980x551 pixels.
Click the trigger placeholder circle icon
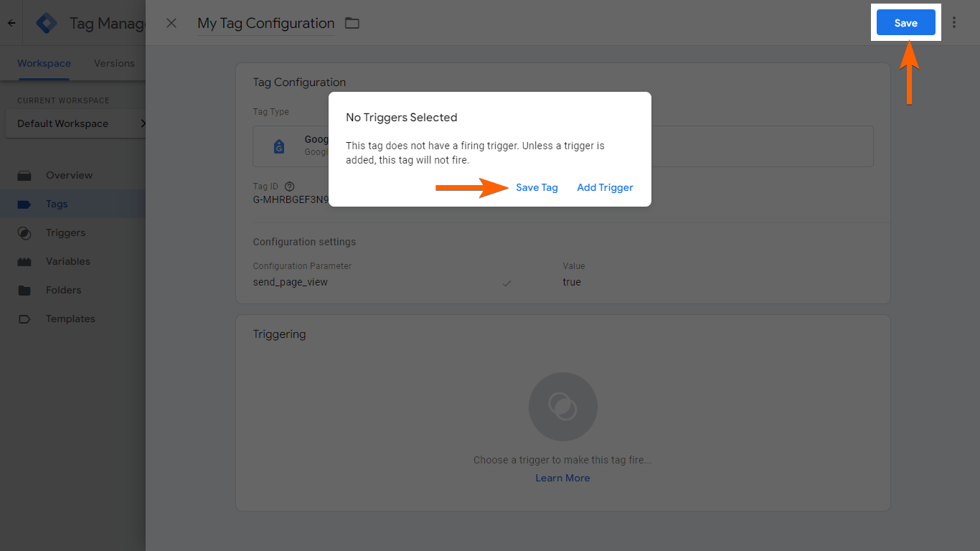coord(562,407)
